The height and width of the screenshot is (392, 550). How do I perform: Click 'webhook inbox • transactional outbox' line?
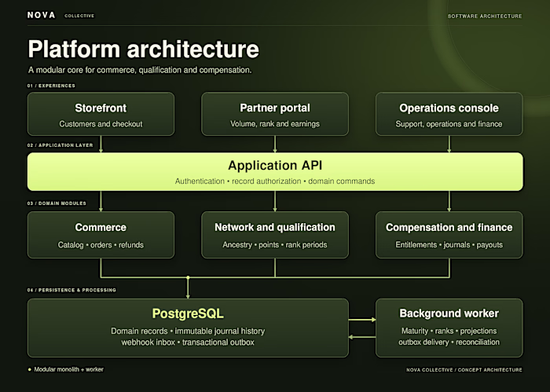[188, 343]
